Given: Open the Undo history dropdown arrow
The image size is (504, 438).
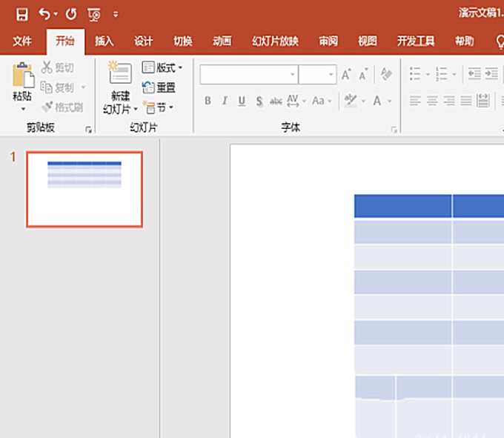Looking at the screenshot, I should pyautogui.click(x=56, y=14).
